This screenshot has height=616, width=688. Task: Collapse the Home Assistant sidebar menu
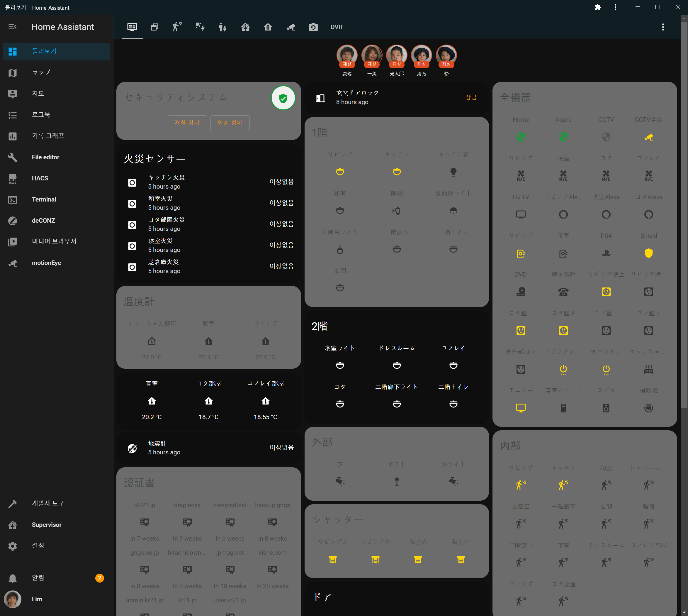[x=13, y=27]
